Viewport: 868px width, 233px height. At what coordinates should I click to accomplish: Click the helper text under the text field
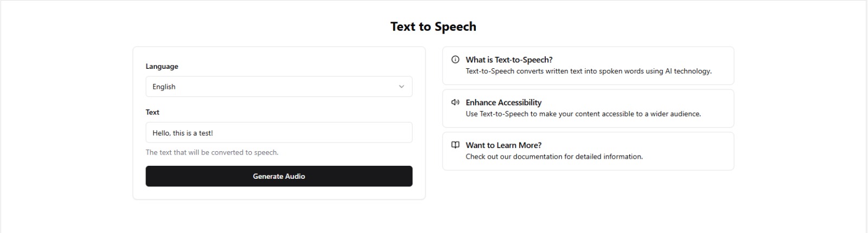[x=212, y=152]
